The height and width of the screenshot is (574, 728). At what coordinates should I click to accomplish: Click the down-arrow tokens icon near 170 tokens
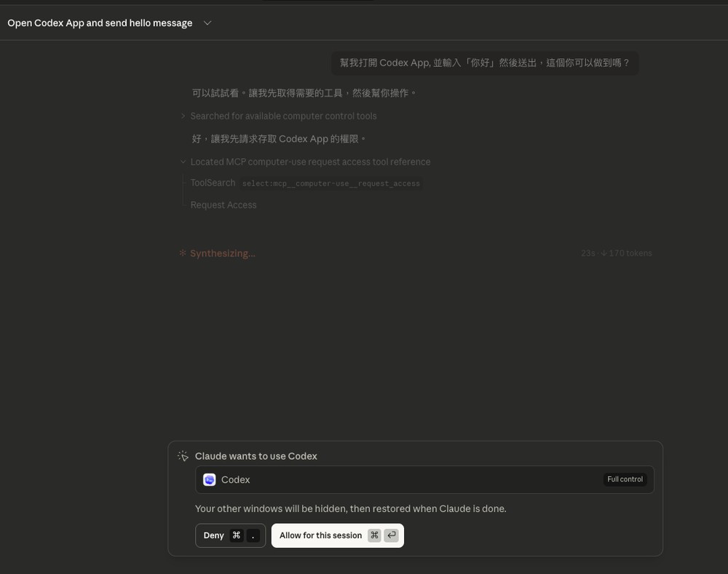(x=606, y=253)
